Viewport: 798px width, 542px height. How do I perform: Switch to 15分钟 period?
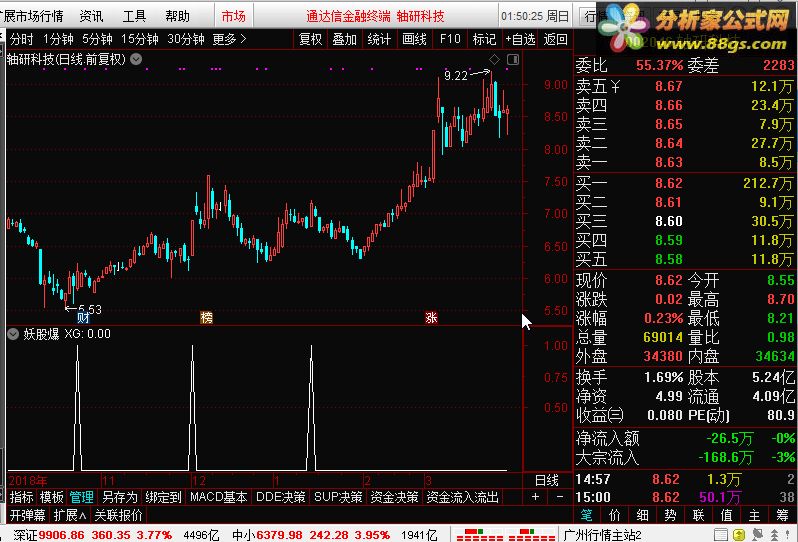[140, 39]
